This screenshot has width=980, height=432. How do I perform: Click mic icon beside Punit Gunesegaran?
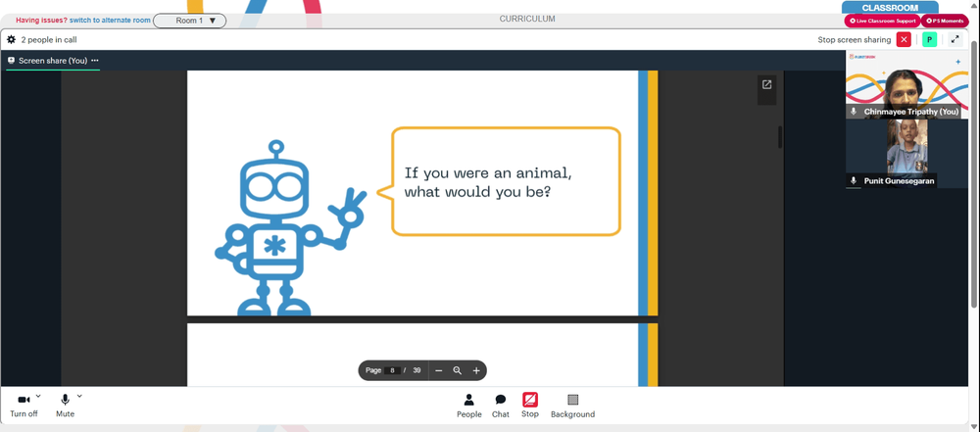point(854,180)
